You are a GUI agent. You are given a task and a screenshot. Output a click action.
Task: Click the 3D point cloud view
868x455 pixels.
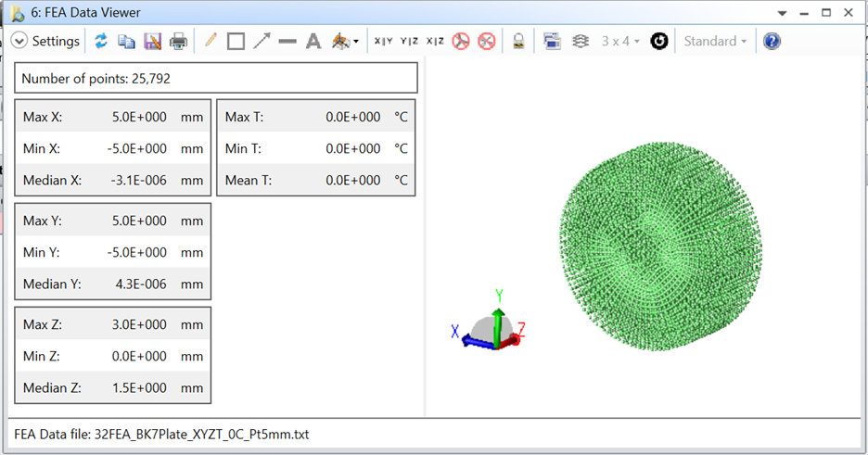660,246
